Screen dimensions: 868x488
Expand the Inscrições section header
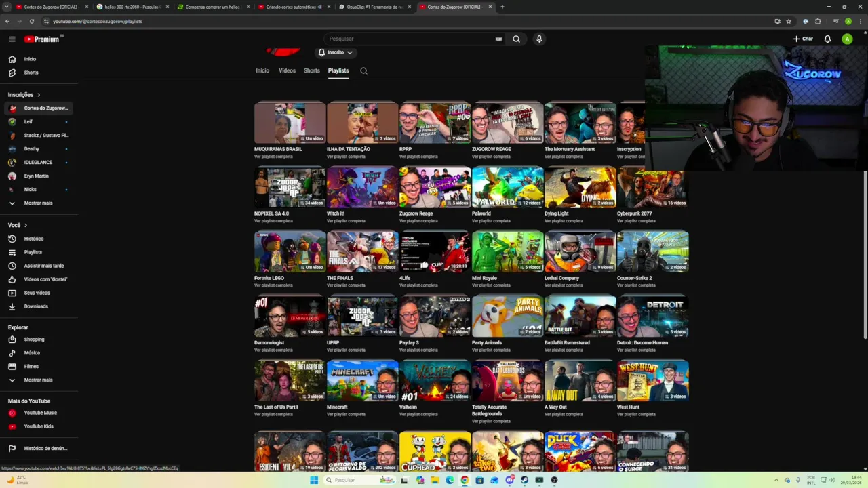tap(24, 95)
